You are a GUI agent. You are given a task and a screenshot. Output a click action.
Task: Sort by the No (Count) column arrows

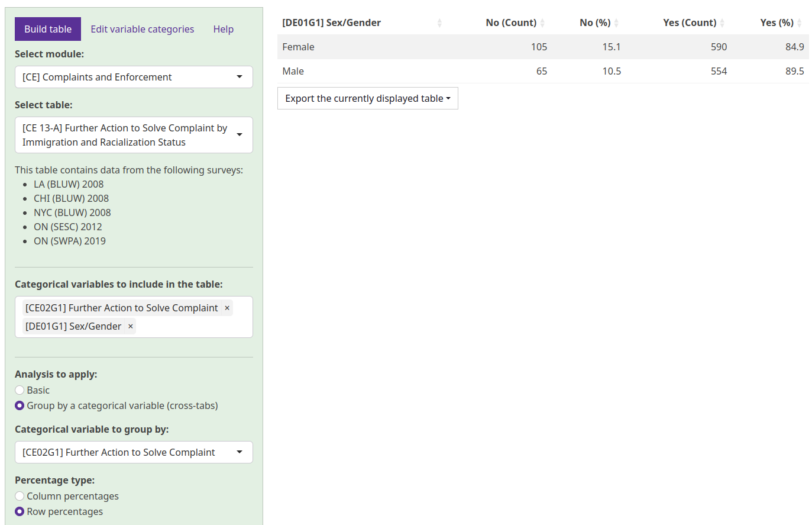click(x=542, y=22)
